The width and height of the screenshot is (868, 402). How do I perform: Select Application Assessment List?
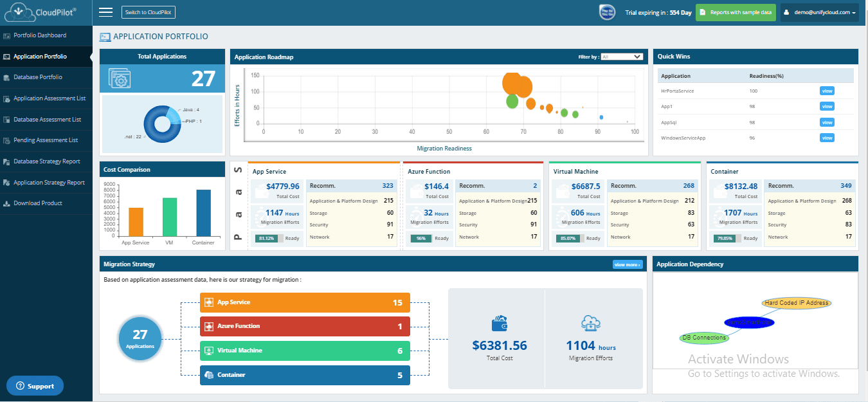pyautogui.click(x=50, y=98)
